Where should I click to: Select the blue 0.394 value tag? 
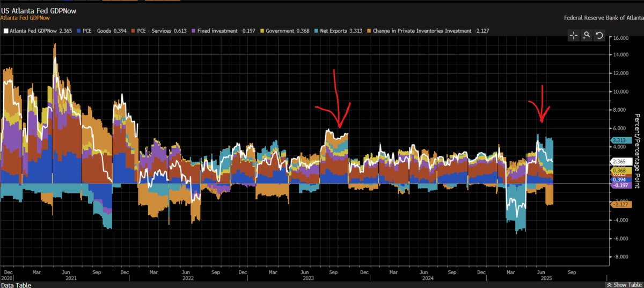point(620,179)
